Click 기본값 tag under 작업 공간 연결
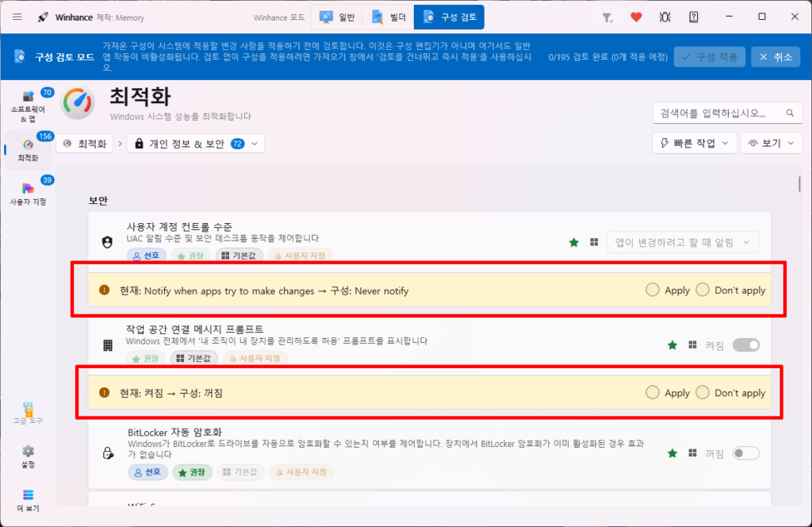Viewport: 812px width, 527px height. 193,359
